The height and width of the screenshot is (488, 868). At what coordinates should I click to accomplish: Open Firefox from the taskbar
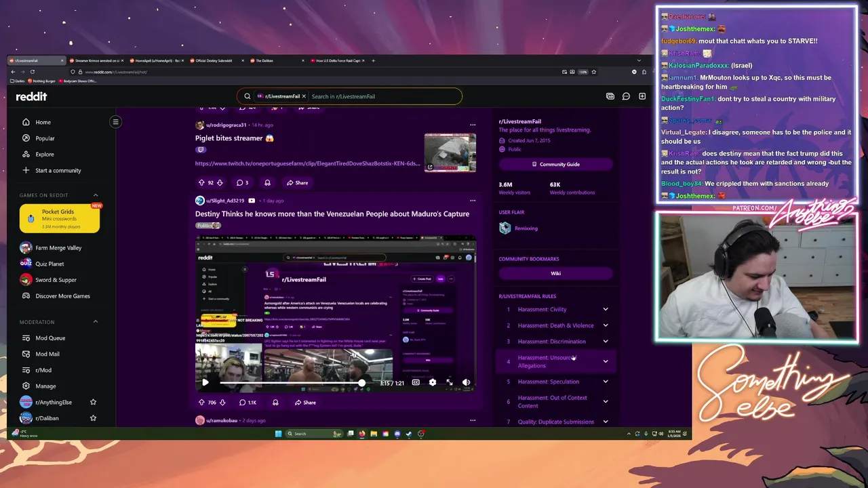pyautogui.click(x=362, y=434)
